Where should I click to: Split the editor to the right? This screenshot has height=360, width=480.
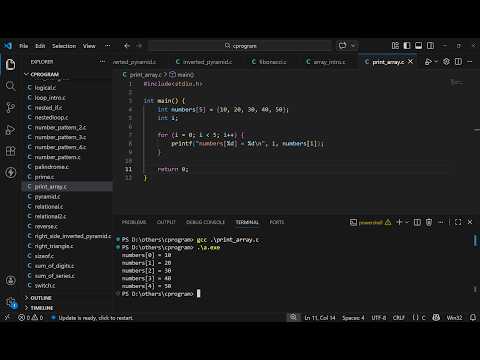coord(458,62)
